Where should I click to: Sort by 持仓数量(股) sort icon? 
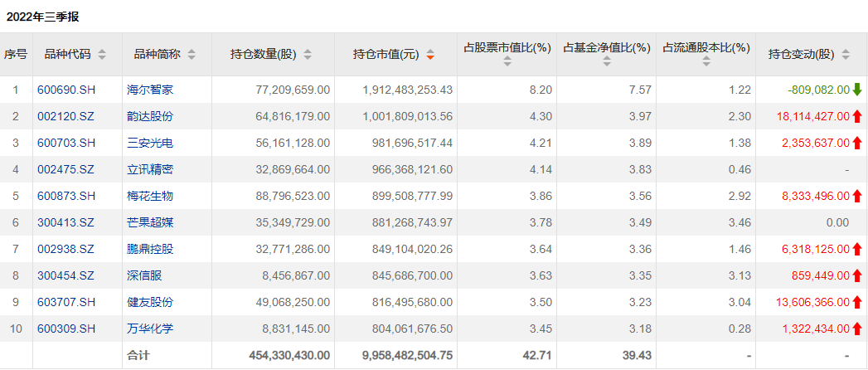click(x=308, y=55)
